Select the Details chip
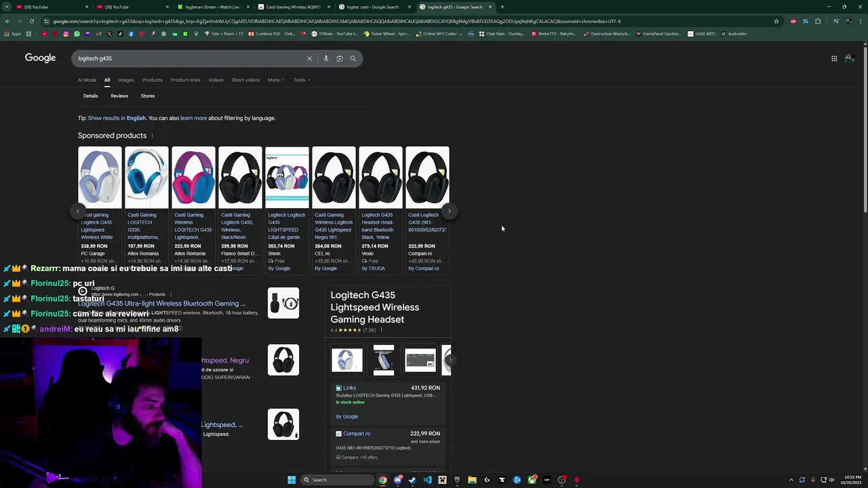The width and height of the screenshot is (868, 488). click(91, 96)
